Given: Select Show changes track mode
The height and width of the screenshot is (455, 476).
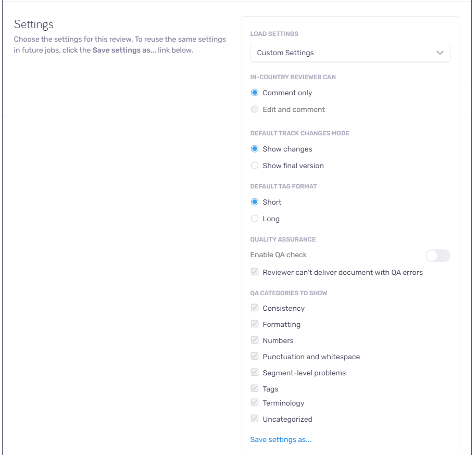Looking at the screenshot, I should click(255, 149).
